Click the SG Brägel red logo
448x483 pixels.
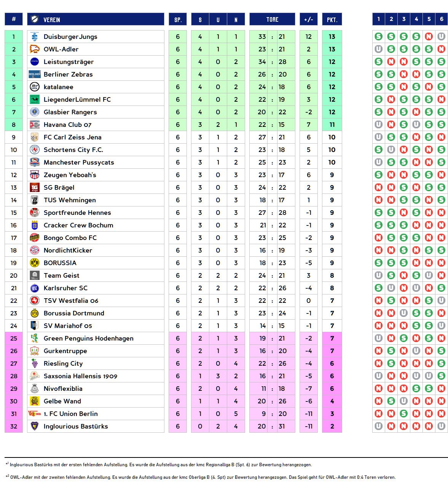point(35,187)
